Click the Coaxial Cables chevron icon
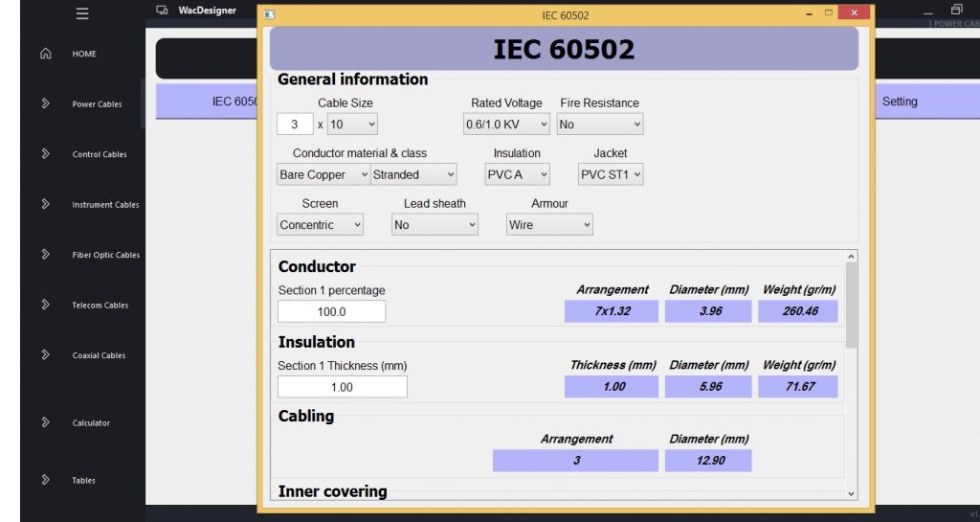The width and height of the screenshot is (980, 522). coord(45,355)
